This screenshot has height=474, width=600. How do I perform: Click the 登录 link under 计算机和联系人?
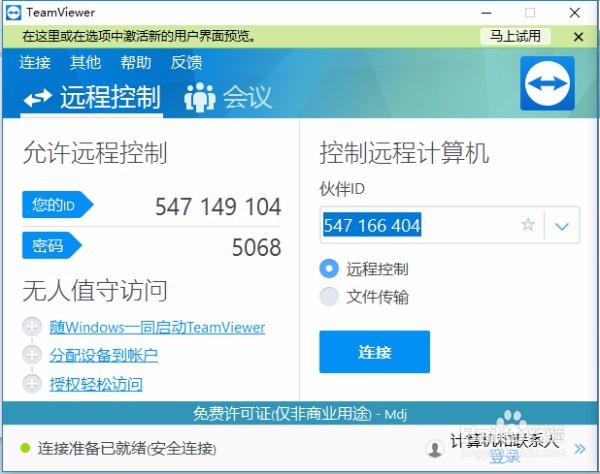(x=505, y=456)
